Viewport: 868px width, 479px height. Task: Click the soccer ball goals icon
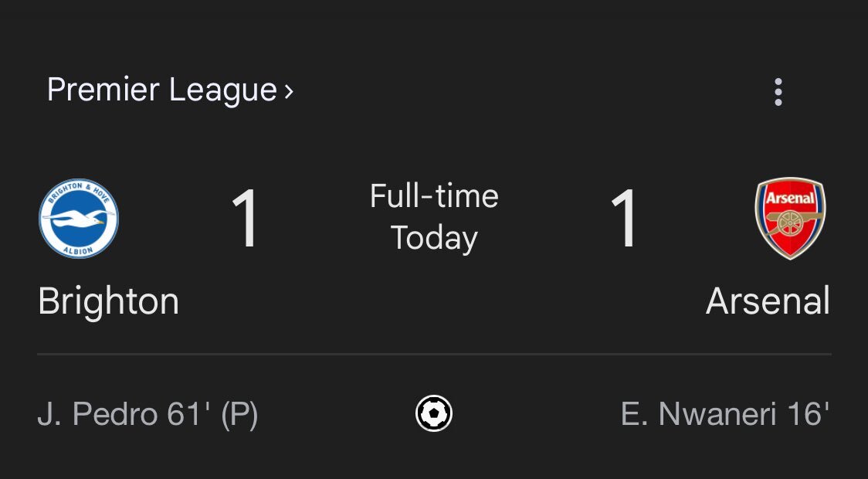(x=434, y=413)
